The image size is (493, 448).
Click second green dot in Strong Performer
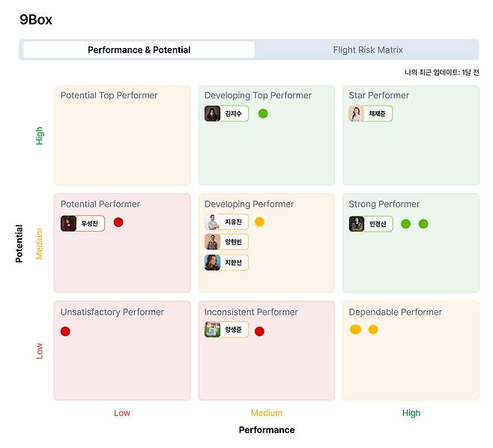423,224
